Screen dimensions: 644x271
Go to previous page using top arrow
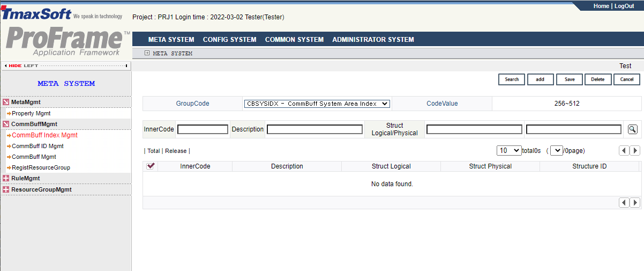click(x=624, y=151)
